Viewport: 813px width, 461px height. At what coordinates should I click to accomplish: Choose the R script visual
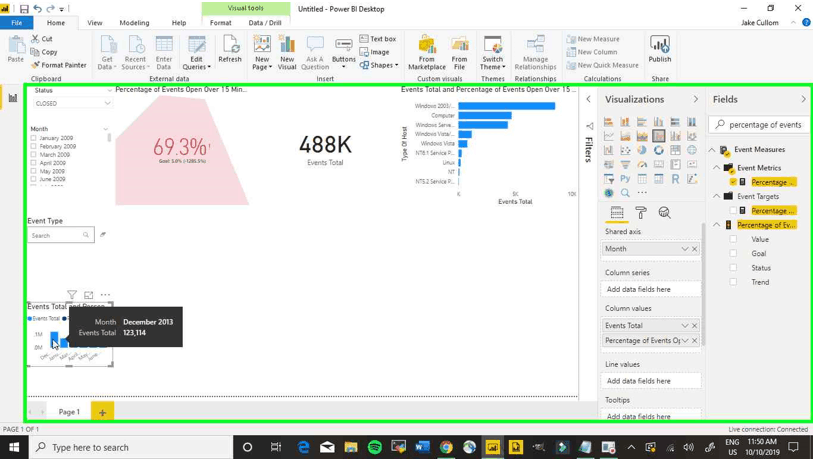(x=675, y=179)
